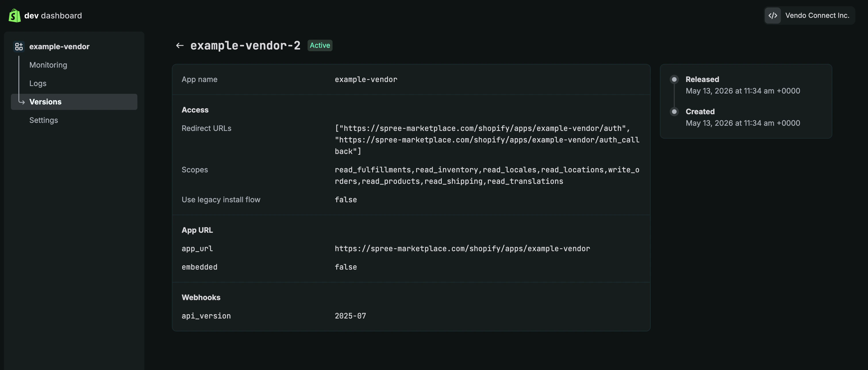The width and height of the screenshot is (868, 370).
Task: Click Use legacy install flow label
Action: 221,200
